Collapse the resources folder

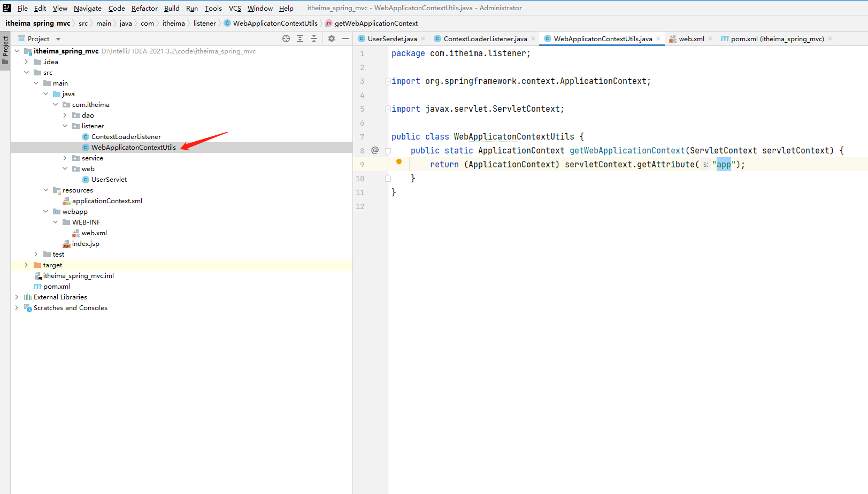point(45,190)
